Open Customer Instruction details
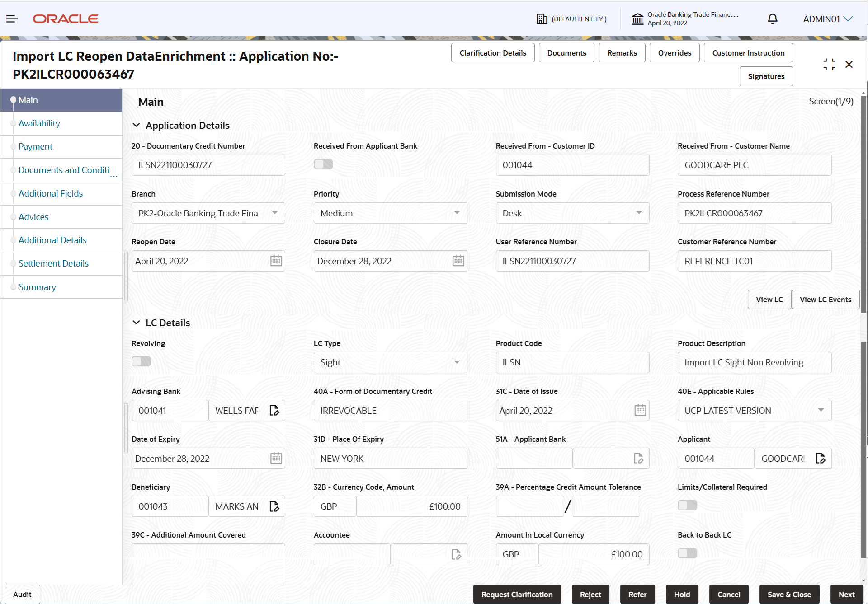Viewport: 868px width, 604px height. click(748, 52)
